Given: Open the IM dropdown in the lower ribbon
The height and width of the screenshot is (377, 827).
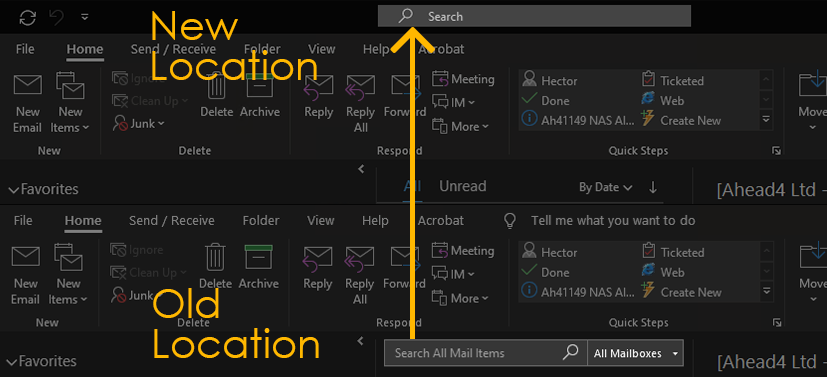Looking at the screenshot, I should point(453,274).
